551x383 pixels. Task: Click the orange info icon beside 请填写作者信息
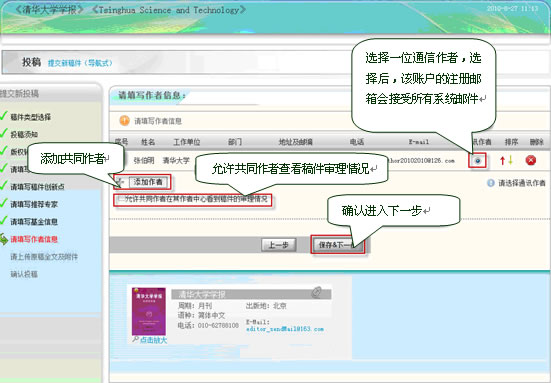pyautogui.click(x=124, y=121)
